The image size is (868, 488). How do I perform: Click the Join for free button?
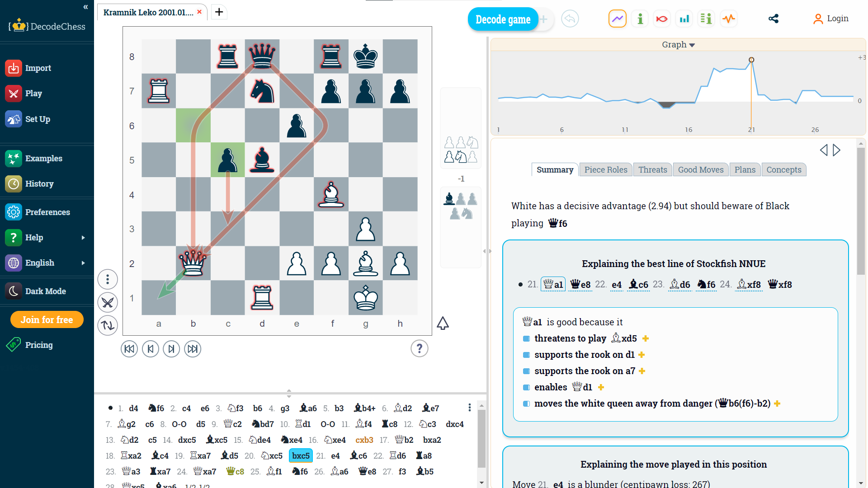pos(47,319)
